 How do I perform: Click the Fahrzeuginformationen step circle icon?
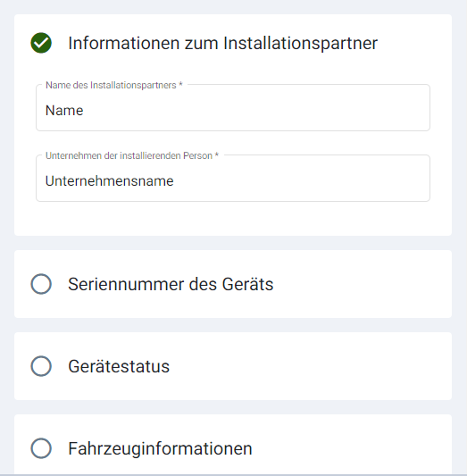point(41,448)
